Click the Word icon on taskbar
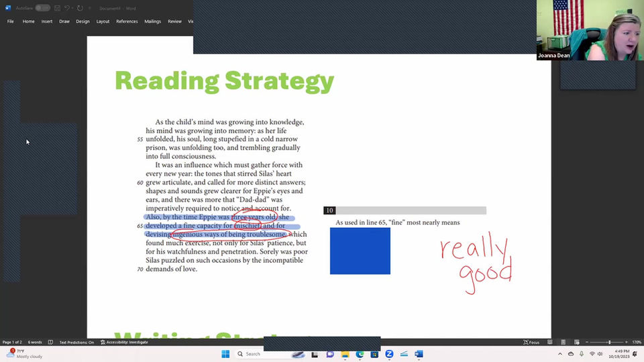Viewport: 644px width, 362px height. [x=419, y=354]
